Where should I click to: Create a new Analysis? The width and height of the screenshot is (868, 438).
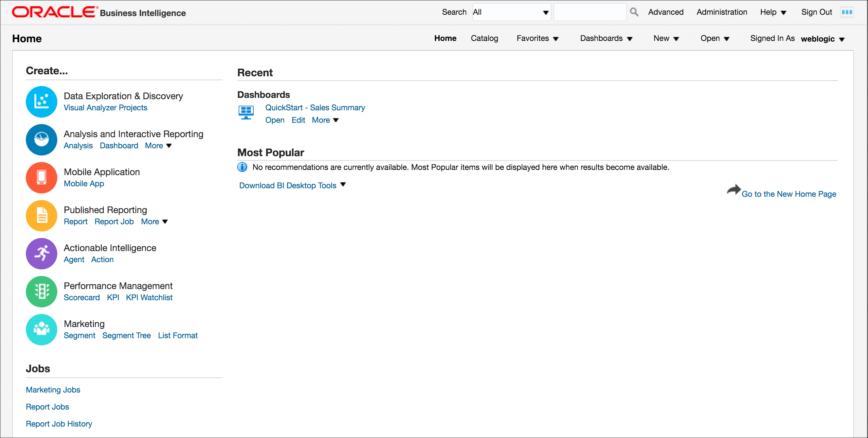[x=78, y=146]
